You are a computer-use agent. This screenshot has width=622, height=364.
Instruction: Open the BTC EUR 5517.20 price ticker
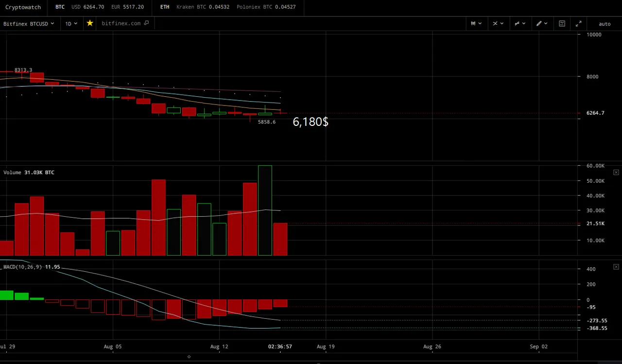tap(127, 7)
